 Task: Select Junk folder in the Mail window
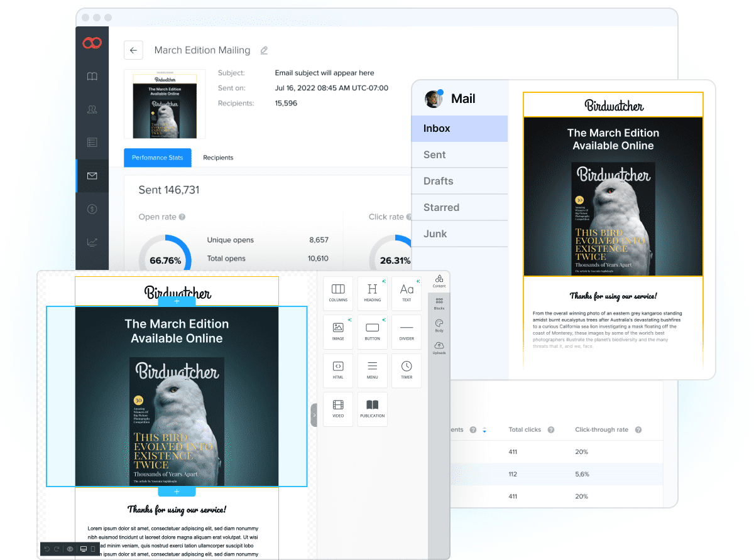click(x=459, y=234)
